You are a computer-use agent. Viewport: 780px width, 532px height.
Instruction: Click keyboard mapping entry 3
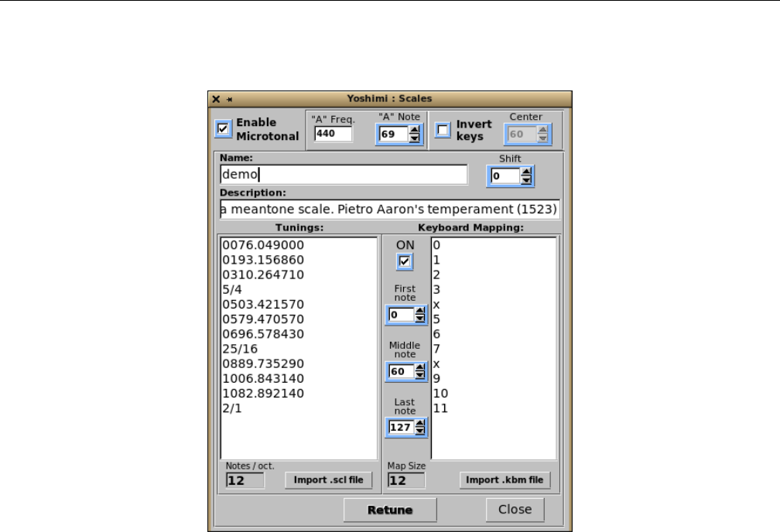(436, 289)
